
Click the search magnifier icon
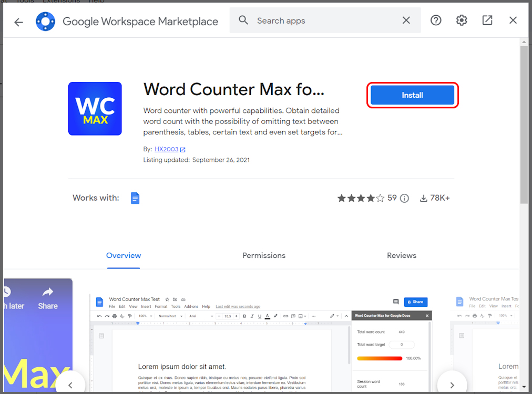(x=243, y=20)
